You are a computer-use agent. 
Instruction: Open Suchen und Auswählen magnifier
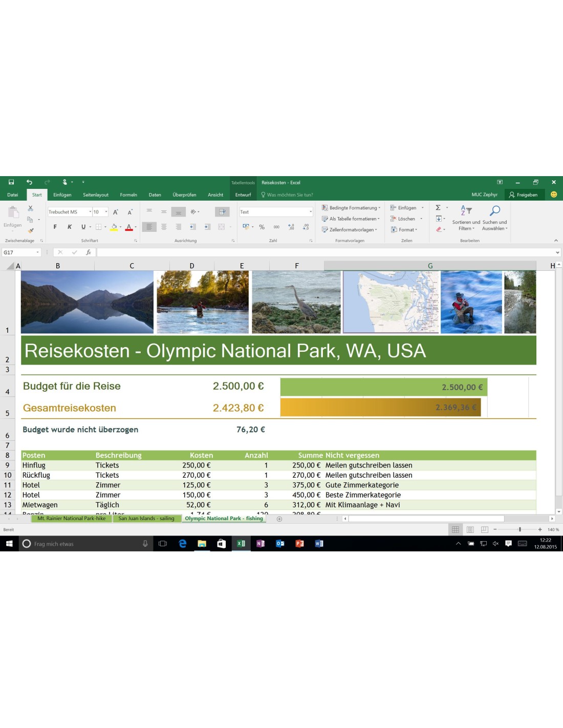494,211
